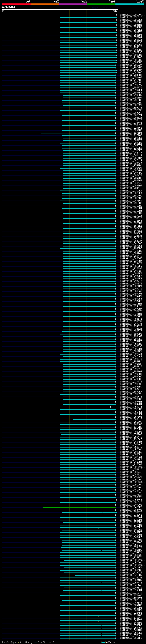This screenshot has width=146, height=644.
Task: Select the UniRef100_A2RAZ0 label
Action: point(131,557)
